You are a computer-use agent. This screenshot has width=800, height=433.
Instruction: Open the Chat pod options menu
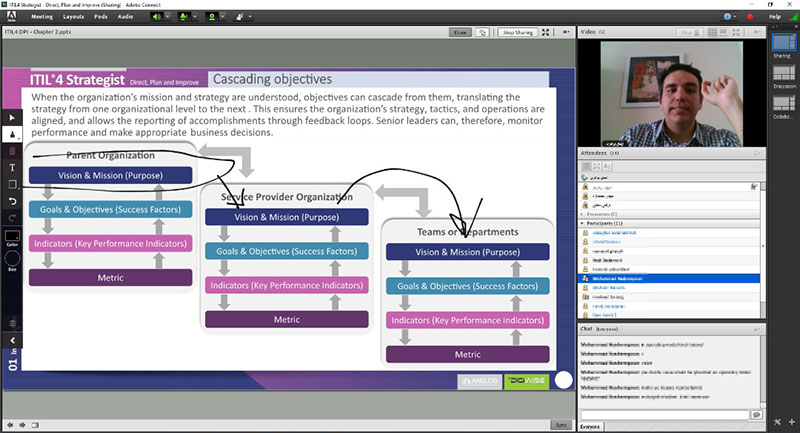[757, 329]
